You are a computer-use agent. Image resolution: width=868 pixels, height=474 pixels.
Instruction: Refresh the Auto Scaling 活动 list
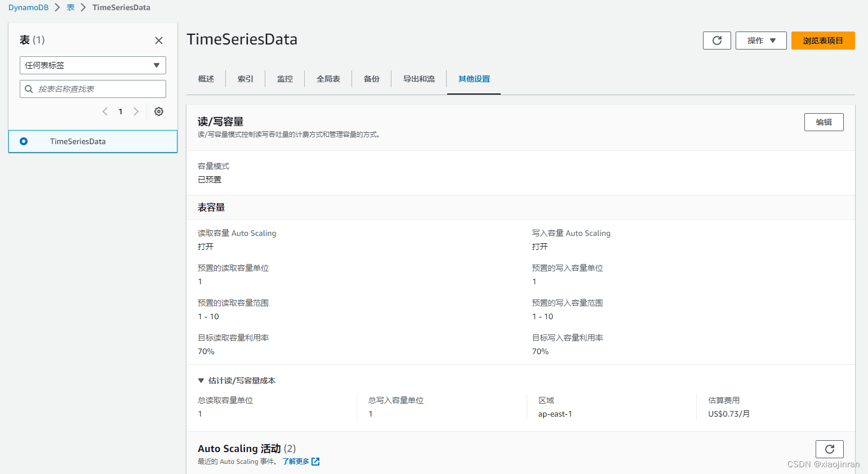(829, 449)
